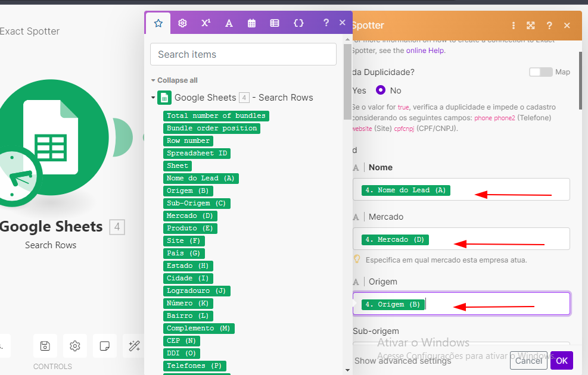Click the Nome input field
Viewport: 588px width, 375px height.
pyautogui.click(x=461, y=189)
